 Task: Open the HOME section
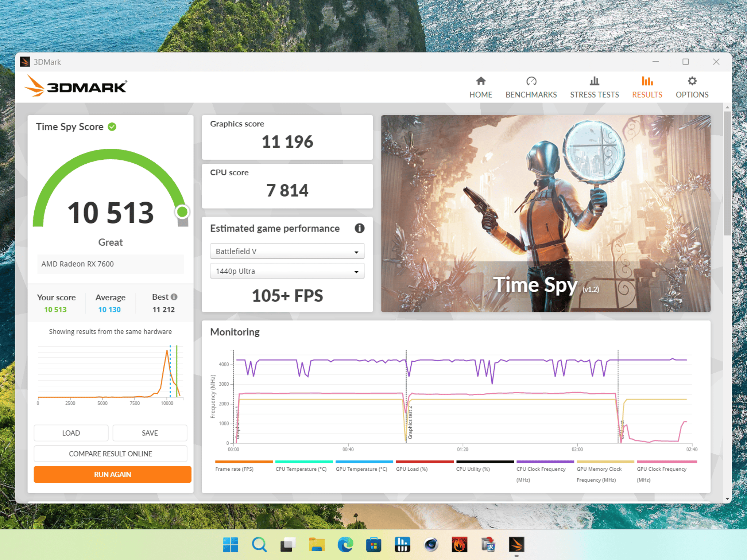pyautogui.click(x=480, y=87)
